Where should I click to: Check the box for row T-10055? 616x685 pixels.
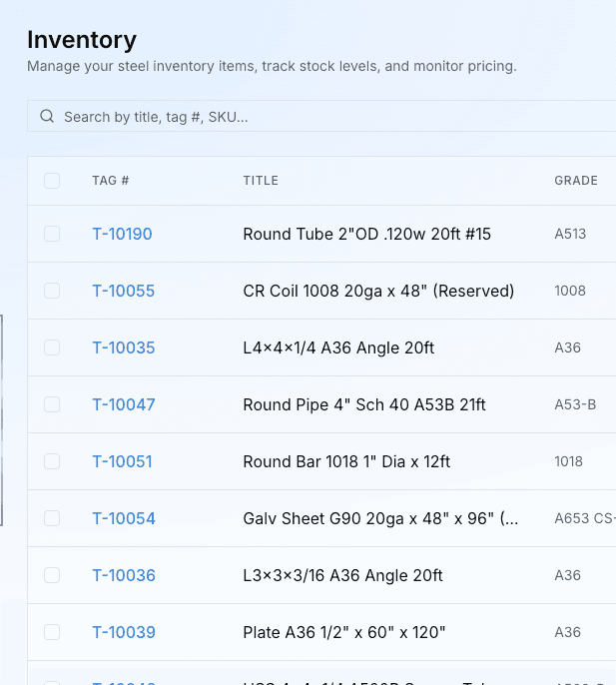[52, 291]
